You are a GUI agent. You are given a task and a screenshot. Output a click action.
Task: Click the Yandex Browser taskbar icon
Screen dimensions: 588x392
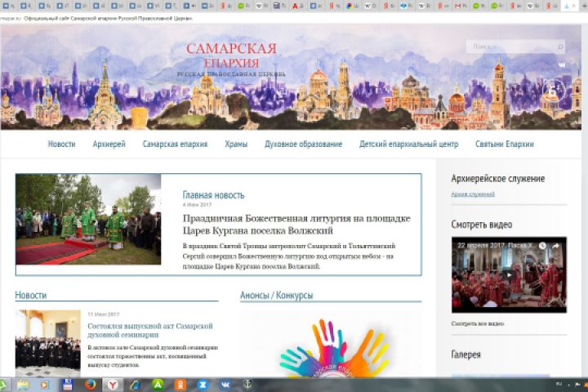pyautogui.click(x=113, y=385)
